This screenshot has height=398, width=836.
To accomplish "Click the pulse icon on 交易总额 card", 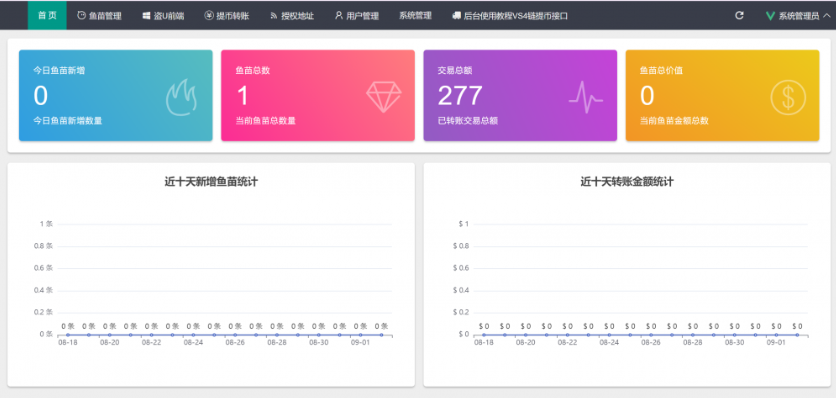I will tap(585, 97).
